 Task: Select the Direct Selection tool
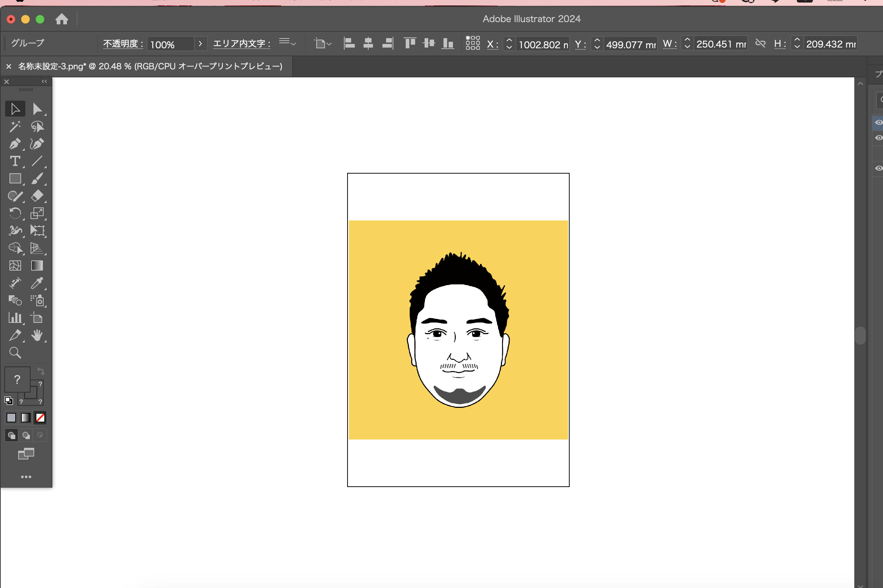(37, 108)
